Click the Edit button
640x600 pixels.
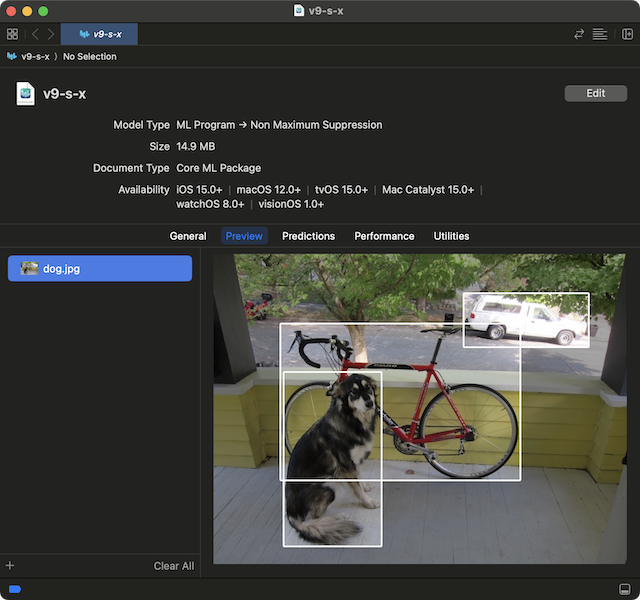click(596, 93)
